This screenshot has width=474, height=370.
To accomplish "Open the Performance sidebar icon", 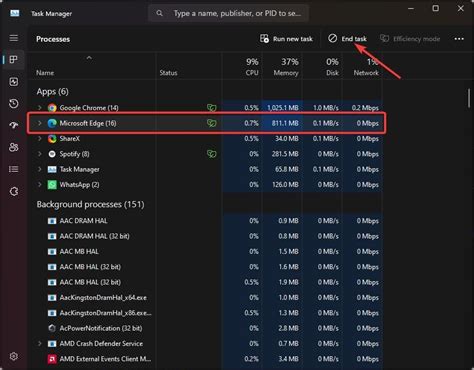I will point(14,82).
